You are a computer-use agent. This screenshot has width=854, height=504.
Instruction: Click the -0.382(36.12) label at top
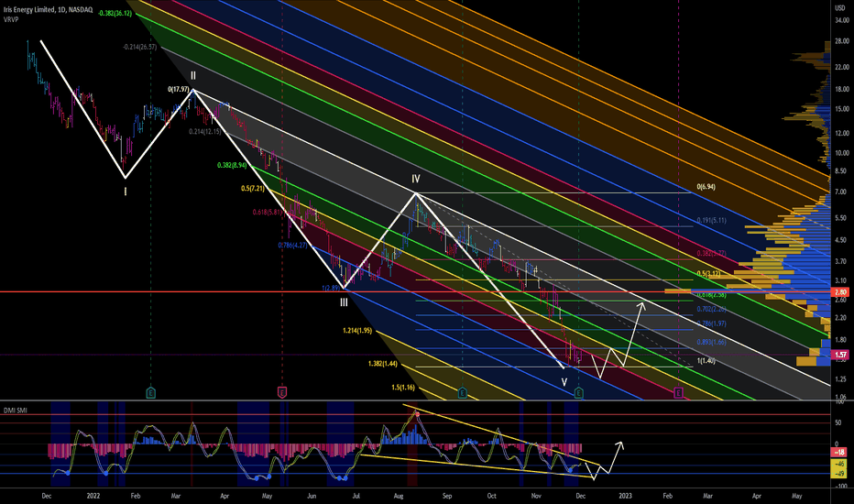(x=115, y=13)
